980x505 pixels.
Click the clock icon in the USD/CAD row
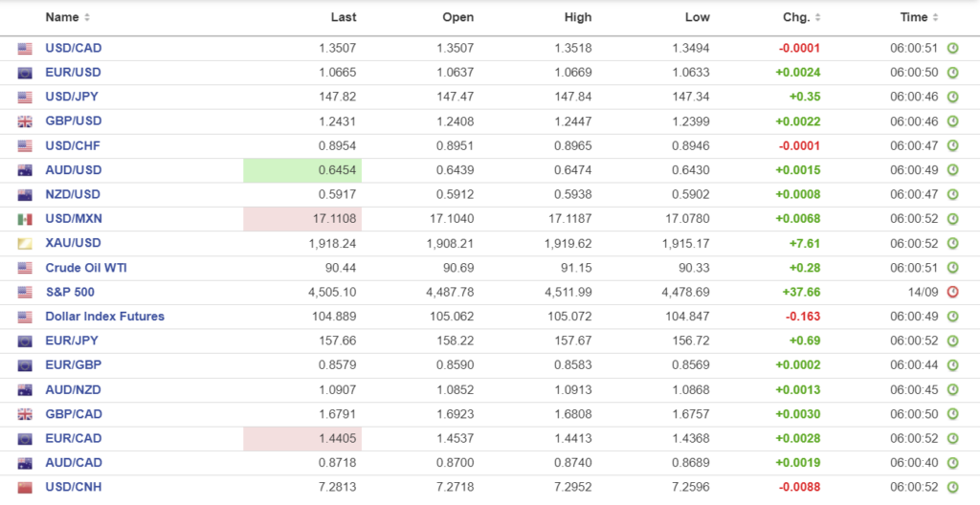[x=952, y=48]
